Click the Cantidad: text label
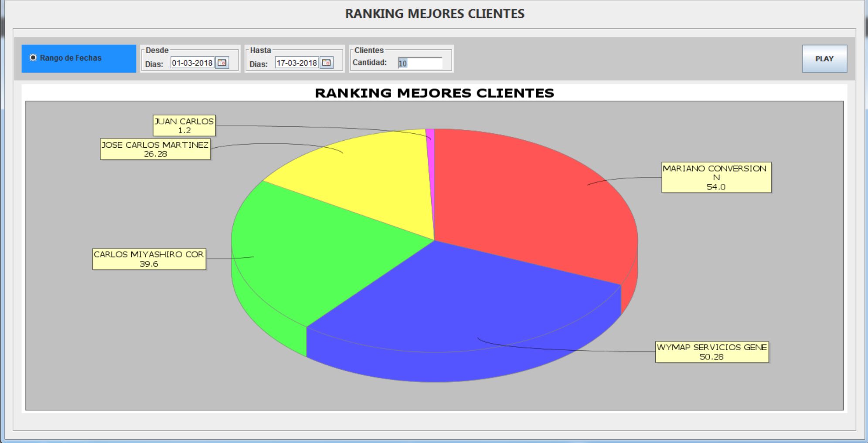Image resolution: width=868 pixels, height=443 pixels. 369,63
